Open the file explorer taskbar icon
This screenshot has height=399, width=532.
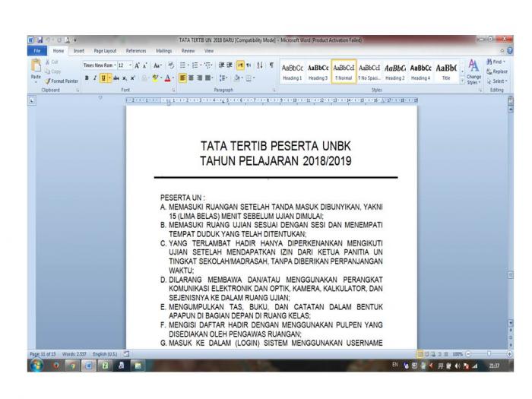click(x=138, y=366)
